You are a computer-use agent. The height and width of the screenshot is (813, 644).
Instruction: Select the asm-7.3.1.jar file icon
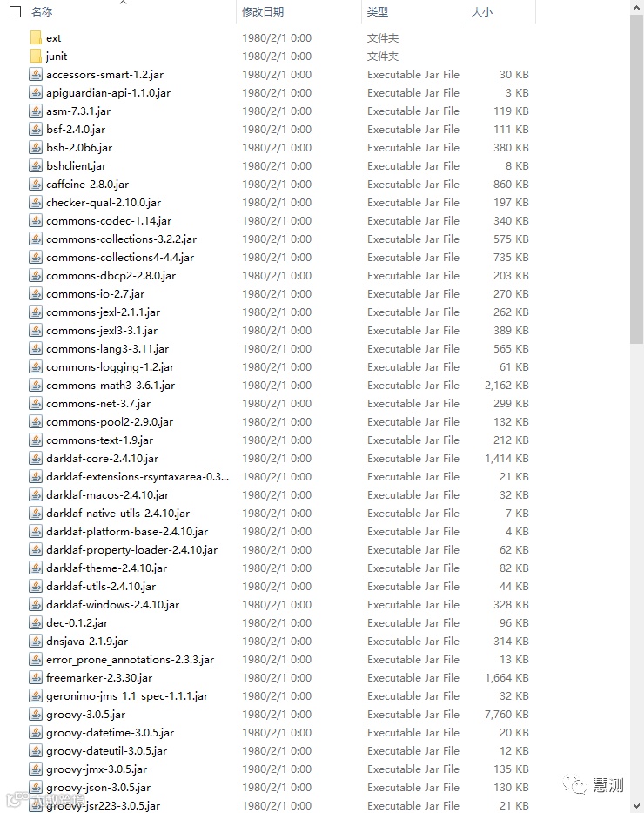(x=36, y=111)
